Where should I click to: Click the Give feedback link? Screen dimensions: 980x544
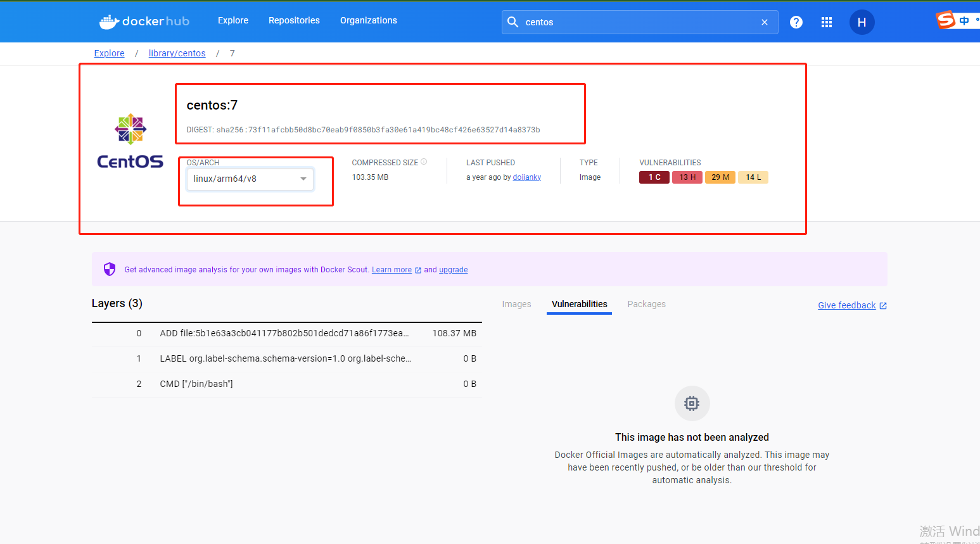847,305
